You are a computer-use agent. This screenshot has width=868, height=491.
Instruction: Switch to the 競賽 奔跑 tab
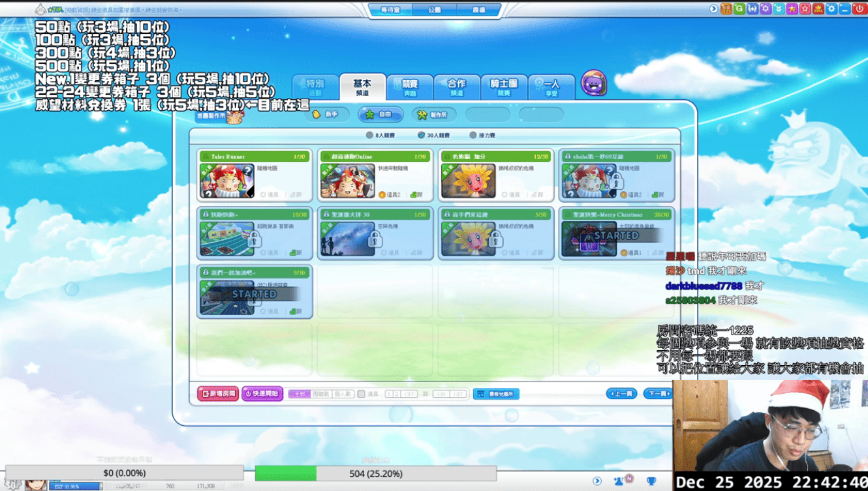point(410,85)
